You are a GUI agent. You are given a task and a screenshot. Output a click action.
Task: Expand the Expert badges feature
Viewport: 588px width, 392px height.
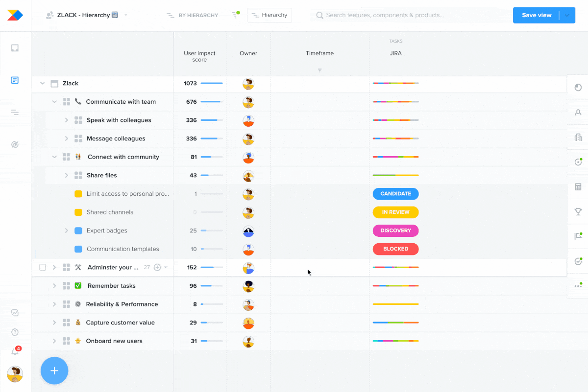(66, 231)
